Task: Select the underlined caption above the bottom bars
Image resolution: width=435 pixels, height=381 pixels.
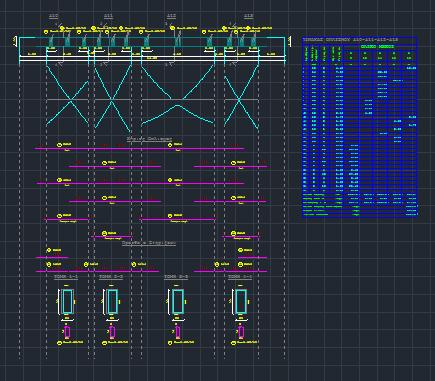Action: point(149,243)
